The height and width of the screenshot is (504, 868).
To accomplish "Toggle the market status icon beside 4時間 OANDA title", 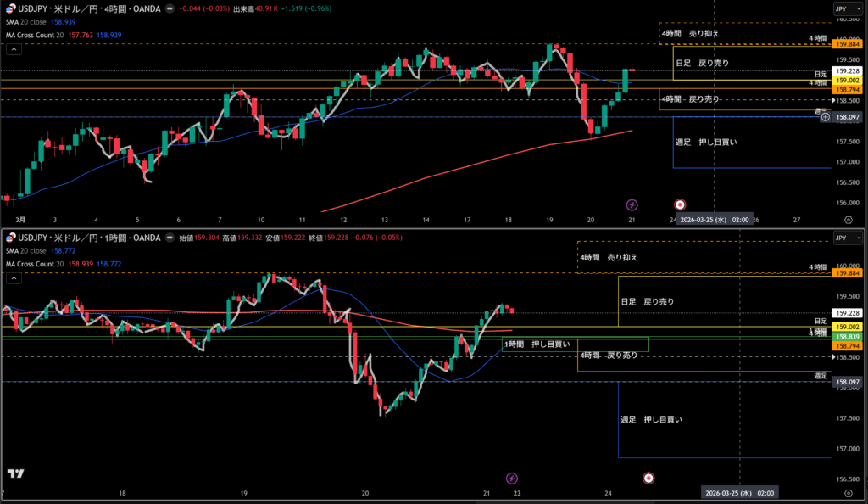I will coord(171,8).
